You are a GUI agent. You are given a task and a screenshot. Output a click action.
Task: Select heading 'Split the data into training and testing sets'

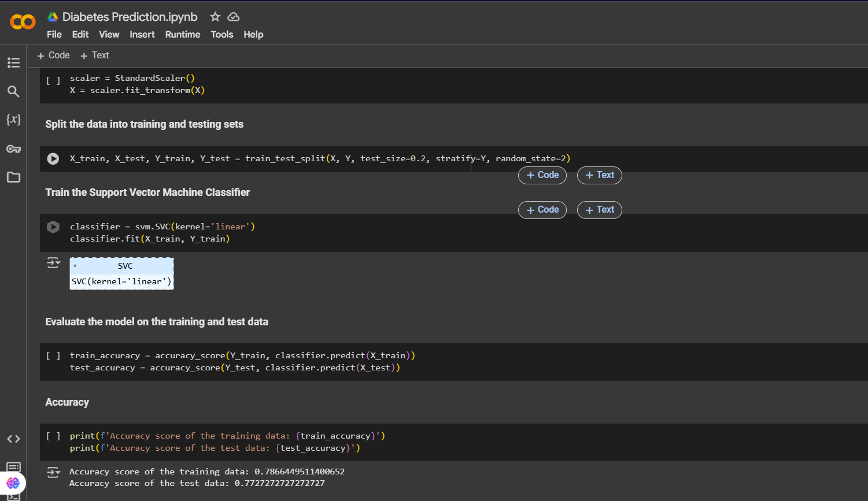coord(145,124)
